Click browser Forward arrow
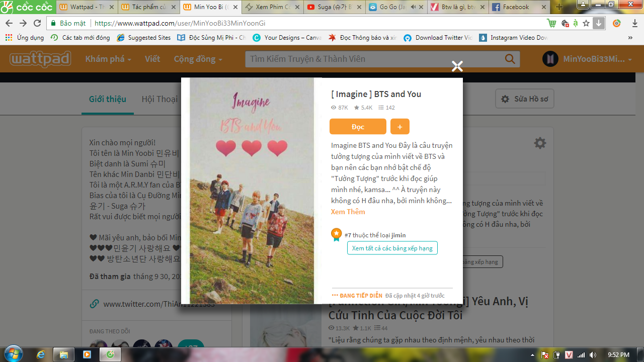Viewport: 644px width, 362px height. tap(23, 23)
